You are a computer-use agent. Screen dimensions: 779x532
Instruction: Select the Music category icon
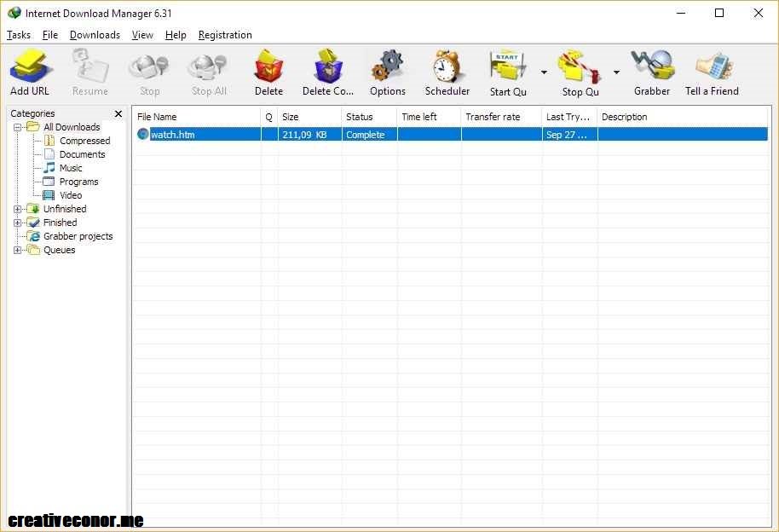(x=49, y=168)
